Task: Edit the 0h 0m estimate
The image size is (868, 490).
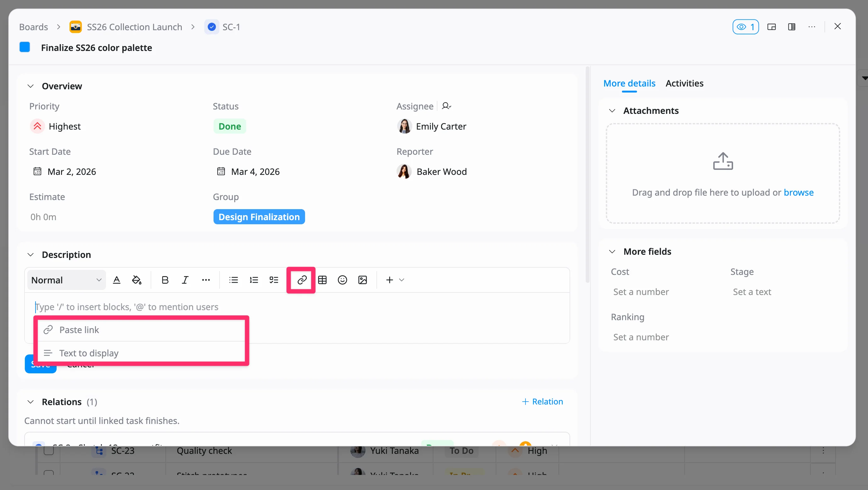Action: (x=43, y=217)
